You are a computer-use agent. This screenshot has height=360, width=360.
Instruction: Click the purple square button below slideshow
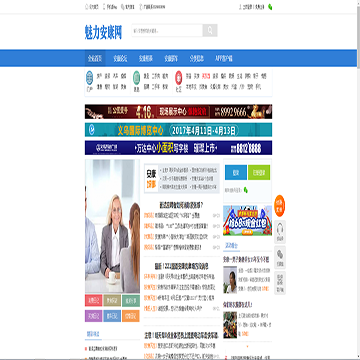tap(94, 316)
